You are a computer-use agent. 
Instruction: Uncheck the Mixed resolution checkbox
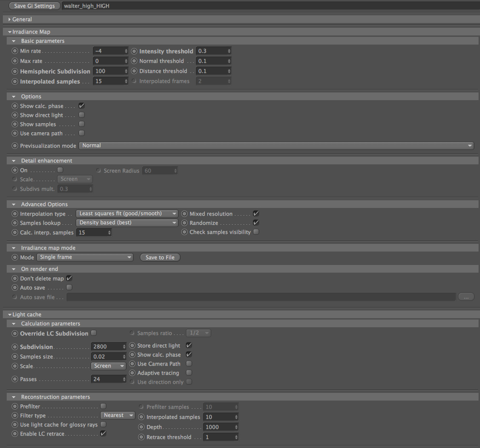coord(256,213)
